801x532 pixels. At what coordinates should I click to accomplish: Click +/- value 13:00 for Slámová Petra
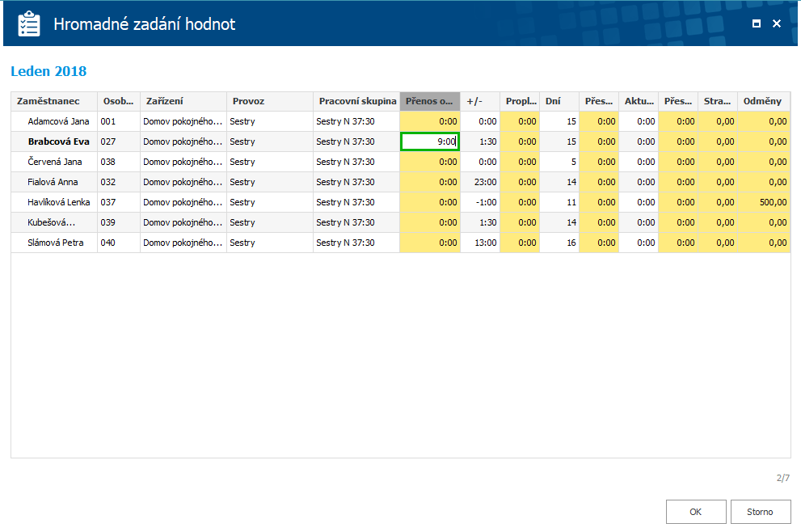(480, 243)
